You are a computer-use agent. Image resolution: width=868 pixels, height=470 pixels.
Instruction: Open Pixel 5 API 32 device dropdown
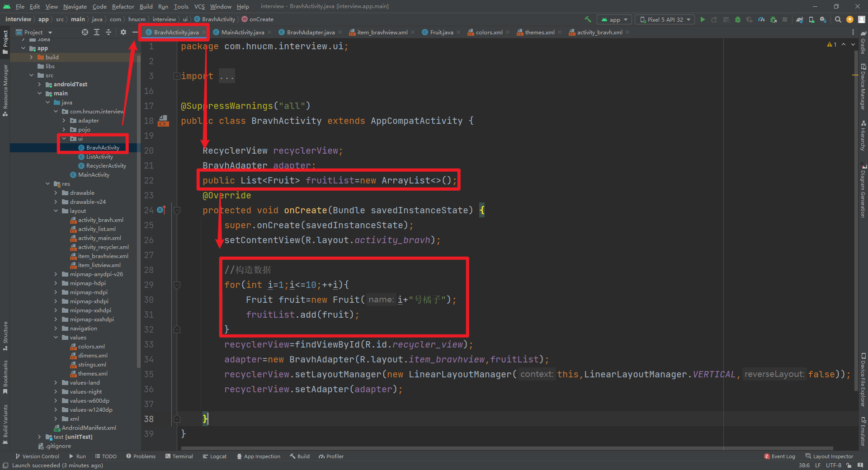pos(665,19)
